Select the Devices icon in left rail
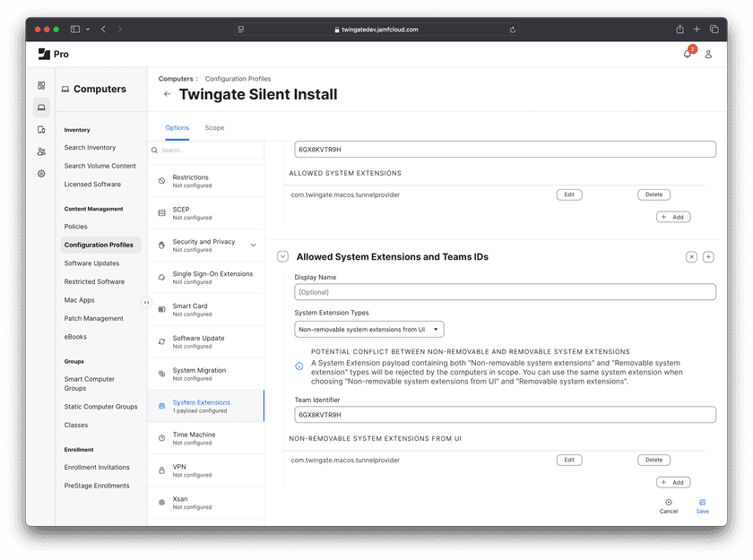753x560 pixels. pos(41,130)
